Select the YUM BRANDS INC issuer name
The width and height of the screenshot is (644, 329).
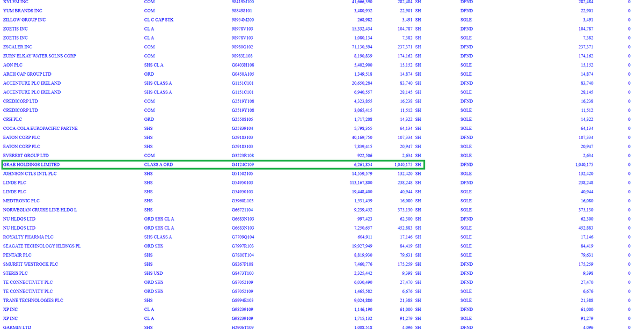[23, 11]
